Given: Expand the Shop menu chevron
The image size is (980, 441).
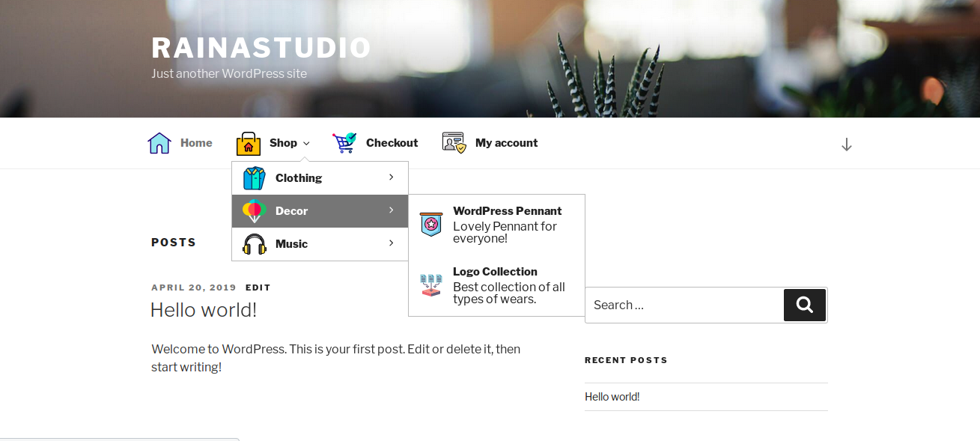Looking at the screenshot, I should [x=306, y=144].
